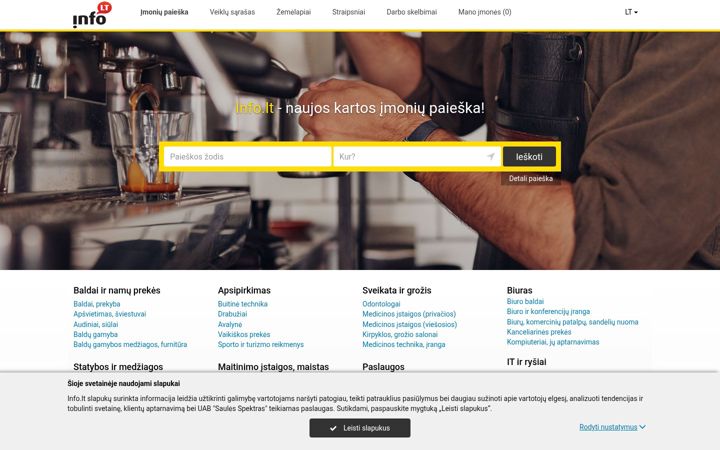Open Biuro baldai link

click(525, 301)
